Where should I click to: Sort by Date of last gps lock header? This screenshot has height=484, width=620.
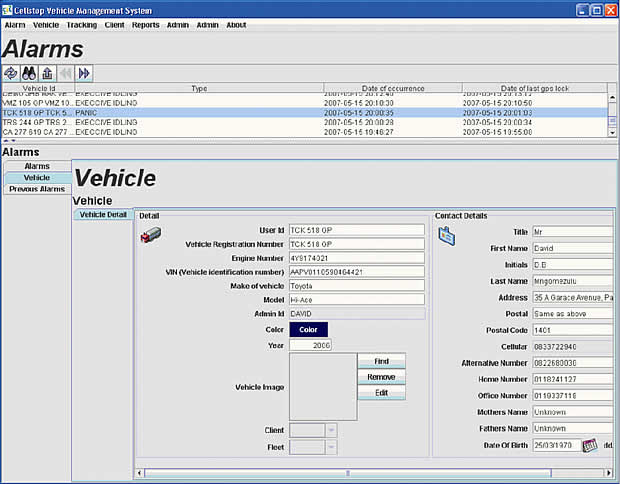pos(535,88)
